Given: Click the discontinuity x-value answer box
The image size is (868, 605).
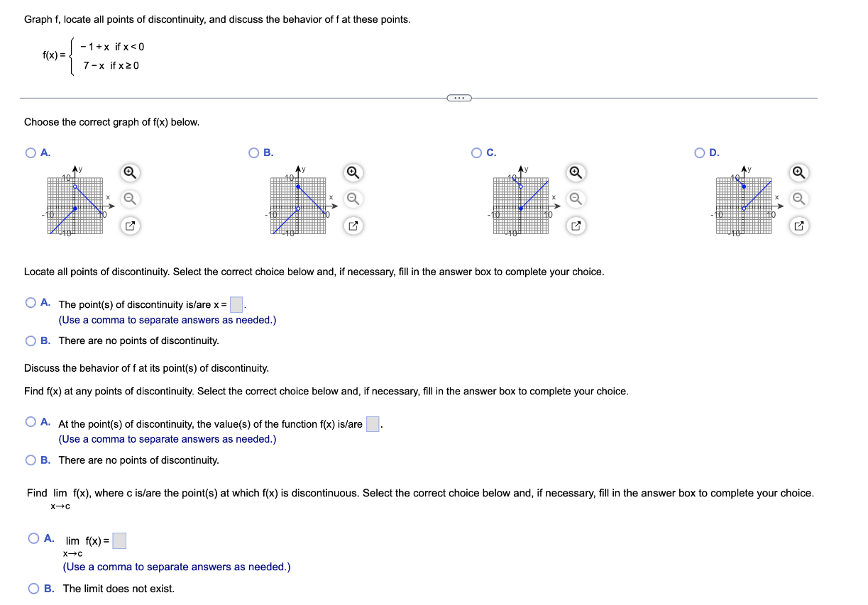Looking at the screenshot, I should pyautogui.click(x=235, y=304).
